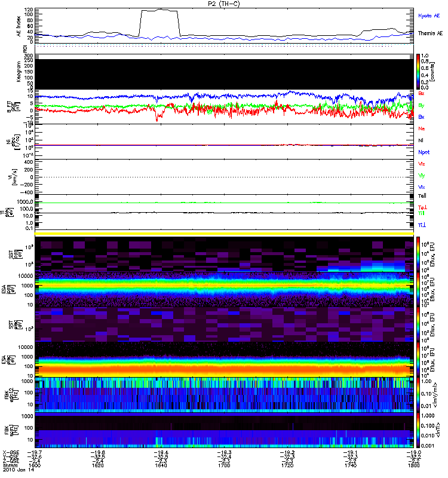Screen dimensions: 448x478
Task: Click the ESA electron spectrogram panel
Action: click(224, 360)
